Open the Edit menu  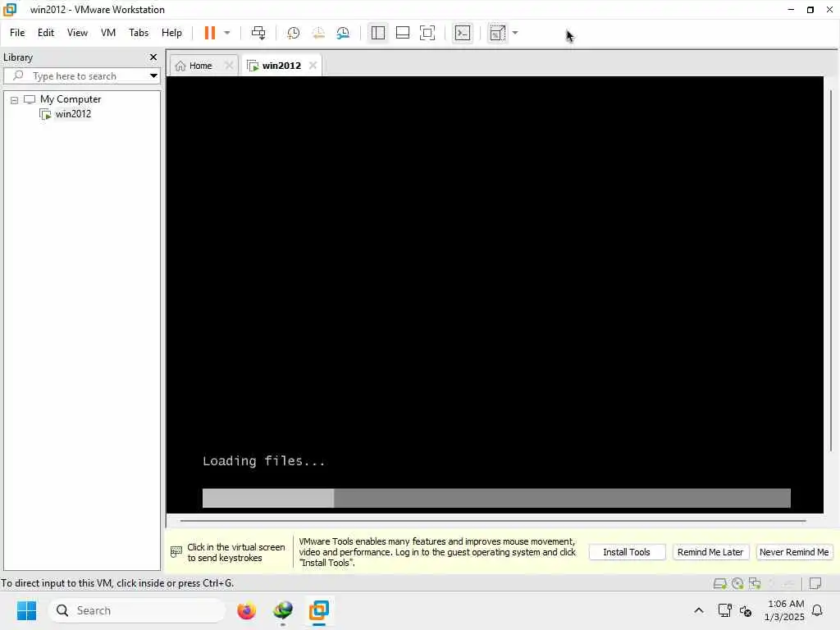[46, 33]
